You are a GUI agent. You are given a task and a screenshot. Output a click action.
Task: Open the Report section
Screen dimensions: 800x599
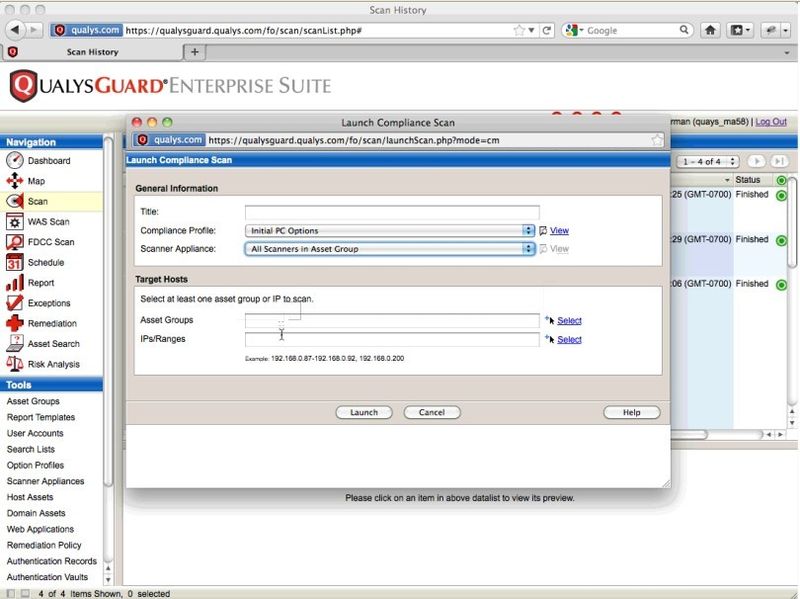(x=41, y=283)
